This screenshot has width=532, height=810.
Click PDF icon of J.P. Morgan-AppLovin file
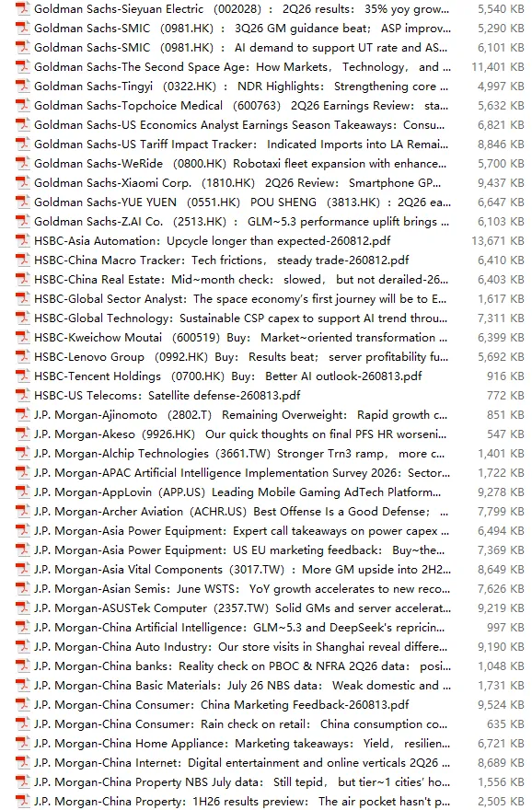pos(23,492)
